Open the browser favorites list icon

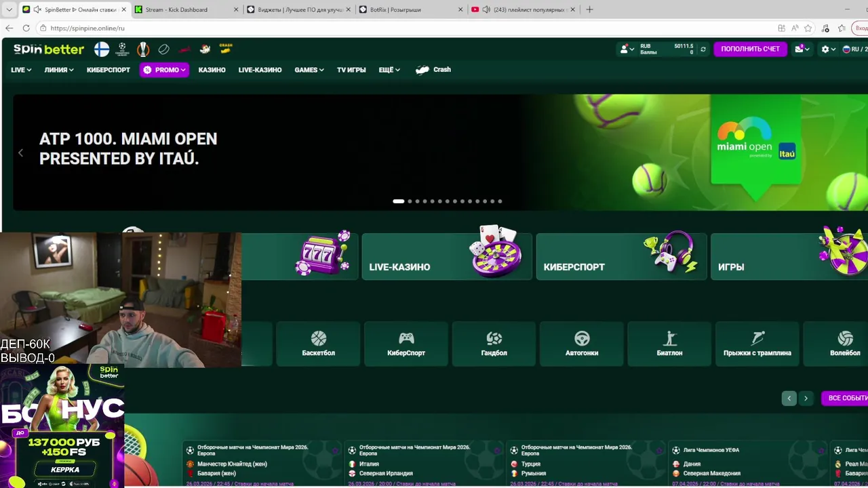pos(842,28)
